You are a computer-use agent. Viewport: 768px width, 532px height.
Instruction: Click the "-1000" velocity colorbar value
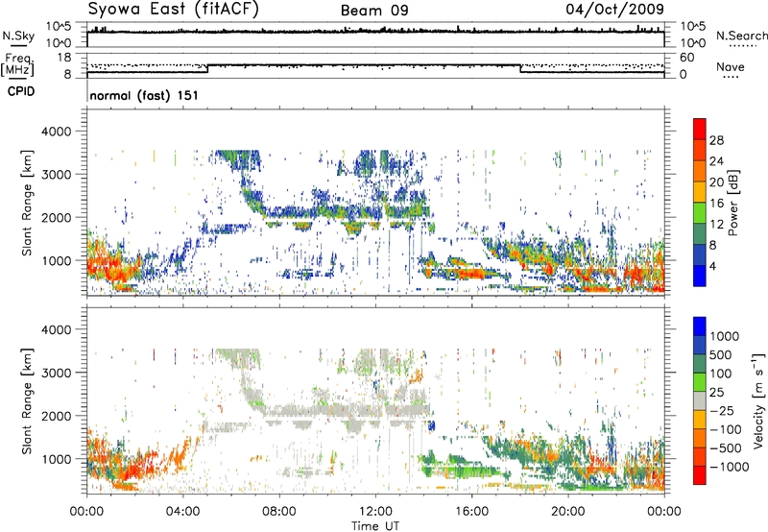[729, 467]
